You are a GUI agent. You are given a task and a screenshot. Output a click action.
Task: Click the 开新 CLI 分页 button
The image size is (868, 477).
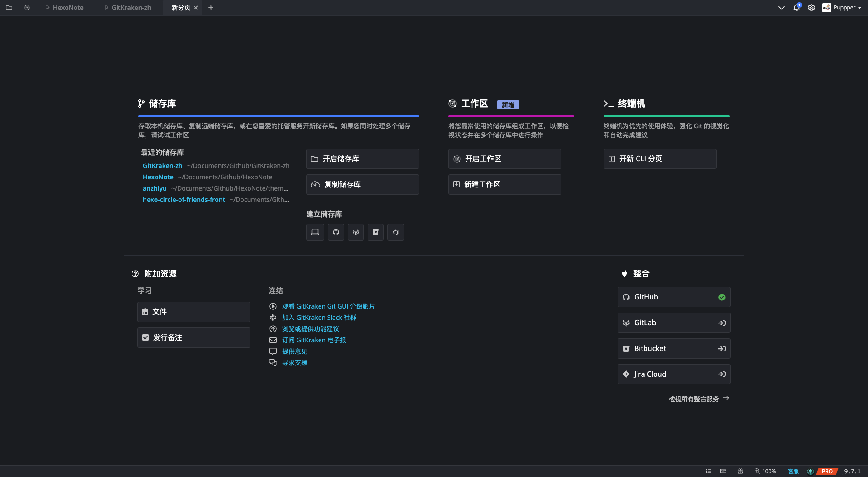coord(660,159)
